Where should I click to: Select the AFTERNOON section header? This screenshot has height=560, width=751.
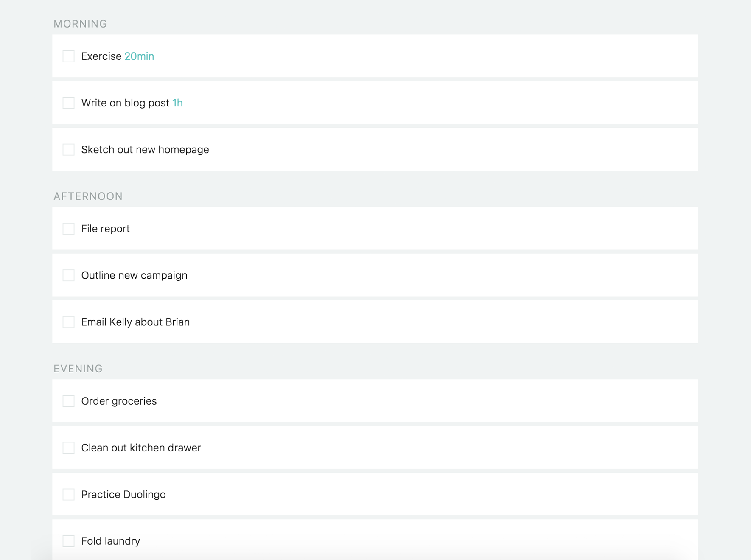(x=88, y=196)
